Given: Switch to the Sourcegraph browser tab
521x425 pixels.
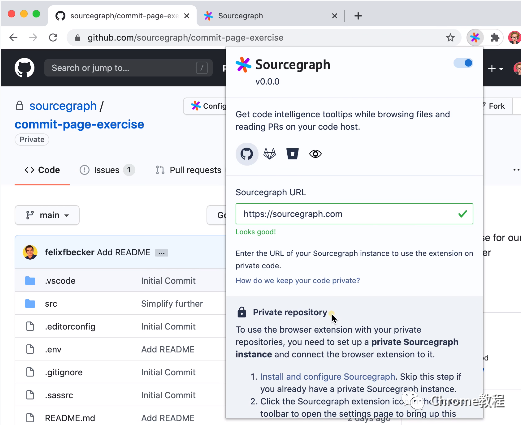Looking at the screenshot, I should tap(272, 16).
